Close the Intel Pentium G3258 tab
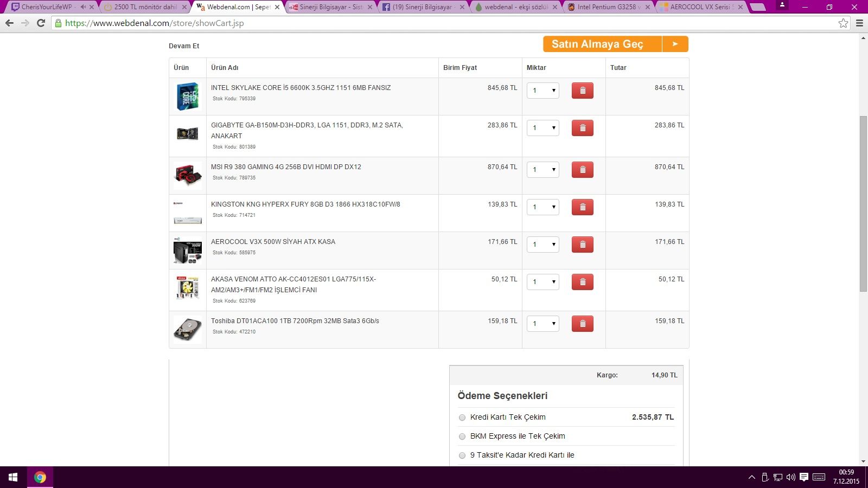This screenshot has width=868, height=488. click(x=647, y=7)
